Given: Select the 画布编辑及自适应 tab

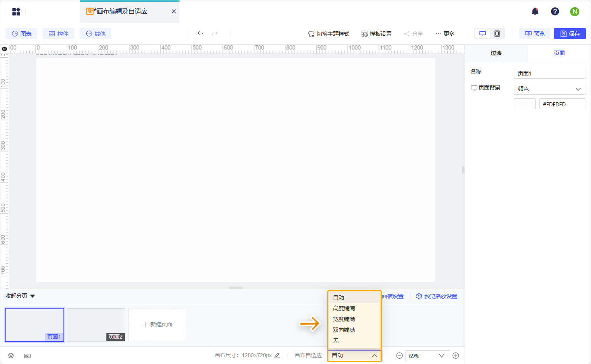Looking at the screenshot, I should [130, 11].
